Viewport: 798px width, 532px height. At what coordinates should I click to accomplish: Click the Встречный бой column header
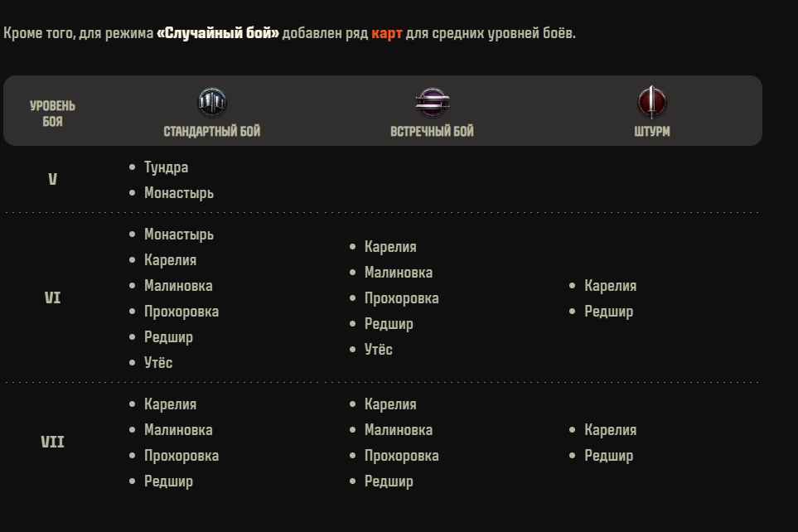[x=432, y=132]
